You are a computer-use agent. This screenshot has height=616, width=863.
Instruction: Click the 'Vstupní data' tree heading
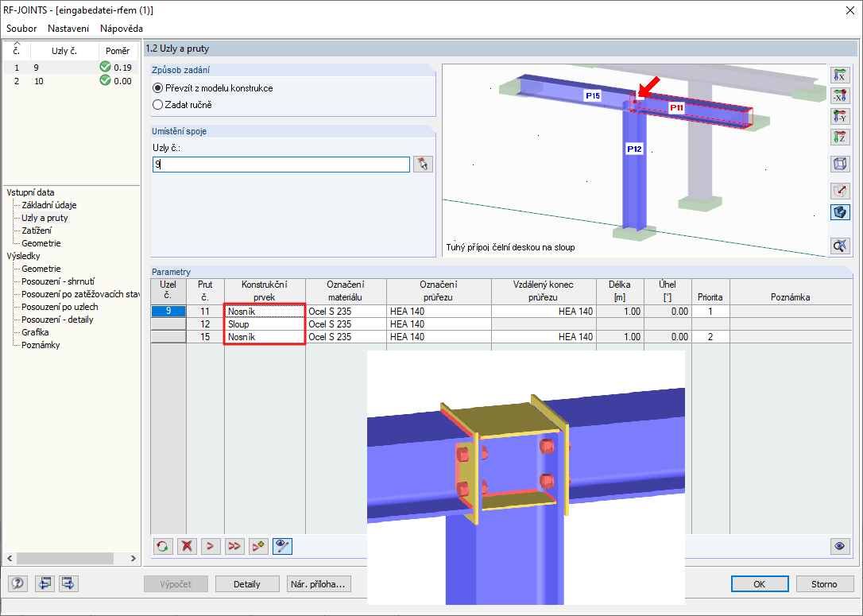tap(30, 192)
